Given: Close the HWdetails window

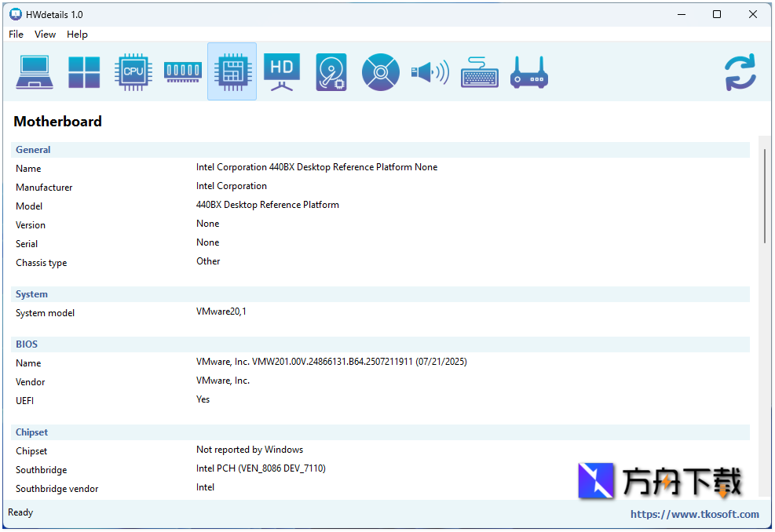Looking at the screenshot, I should coord(753,14).
